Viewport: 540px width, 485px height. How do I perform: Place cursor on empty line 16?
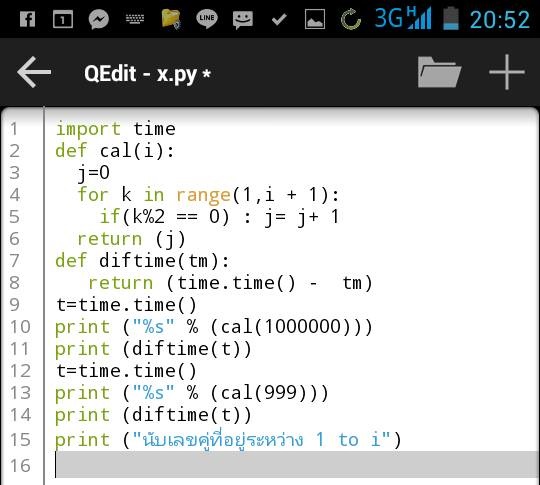pos(297,465)
